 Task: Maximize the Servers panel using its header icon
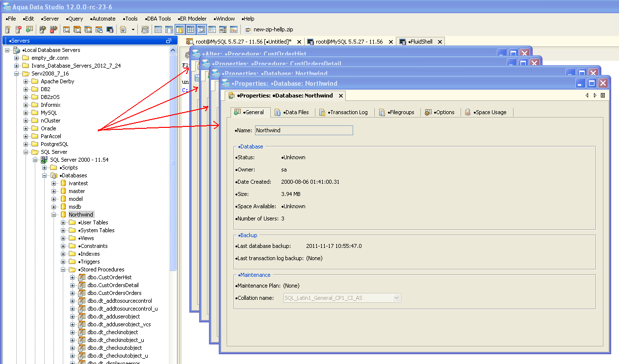coord(168,41)
